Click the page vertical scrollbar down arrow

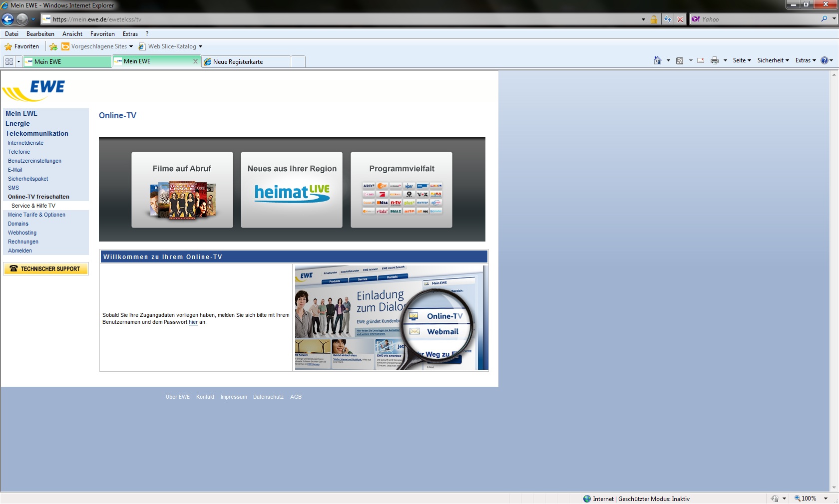tap(834, 488)
